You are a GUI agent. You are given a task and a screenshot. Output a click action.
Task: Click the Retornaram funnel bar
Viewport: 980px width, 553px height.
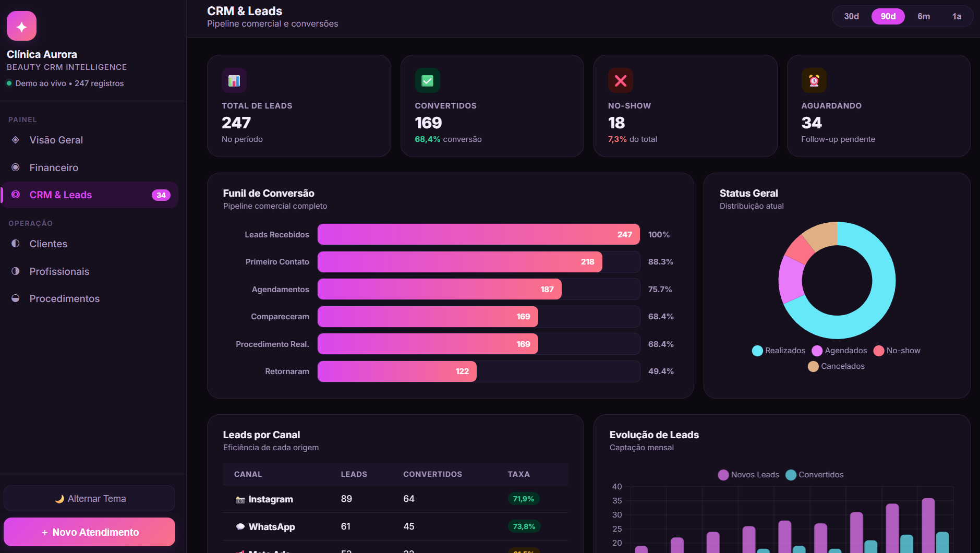(397, 371)
